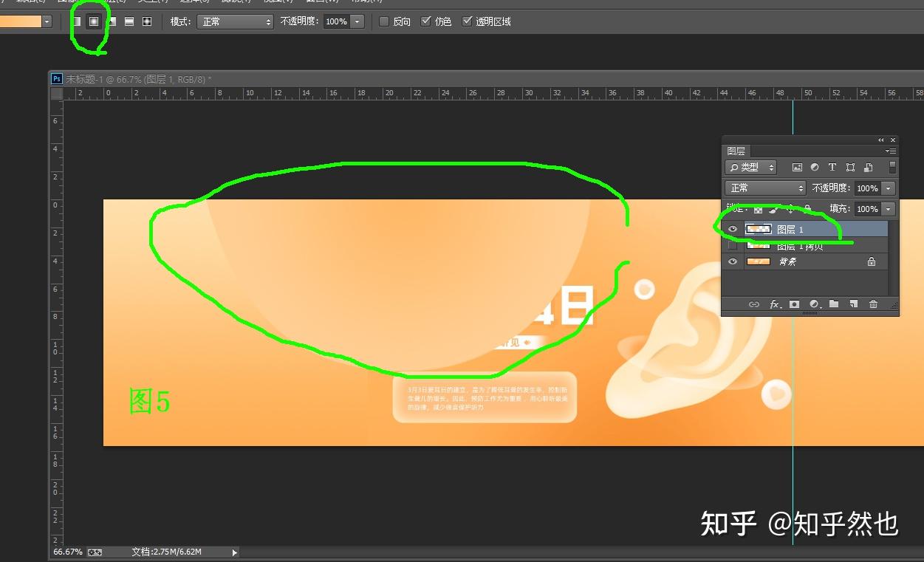This screenshot has width=924, height=562.
Task: Add a layer mask from Layers panel
Action: point(794,304)
